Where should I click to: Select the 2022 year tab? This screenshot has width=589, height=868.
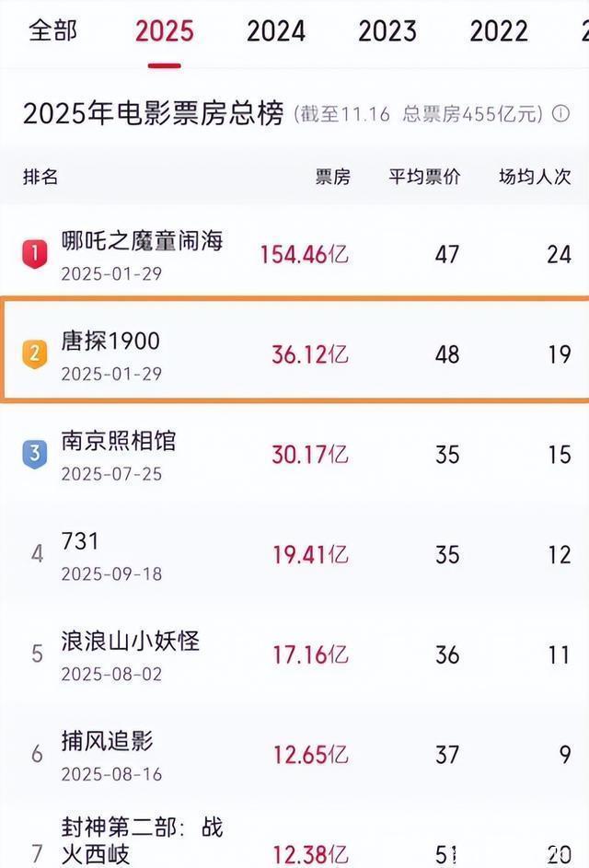click(499, 32)
